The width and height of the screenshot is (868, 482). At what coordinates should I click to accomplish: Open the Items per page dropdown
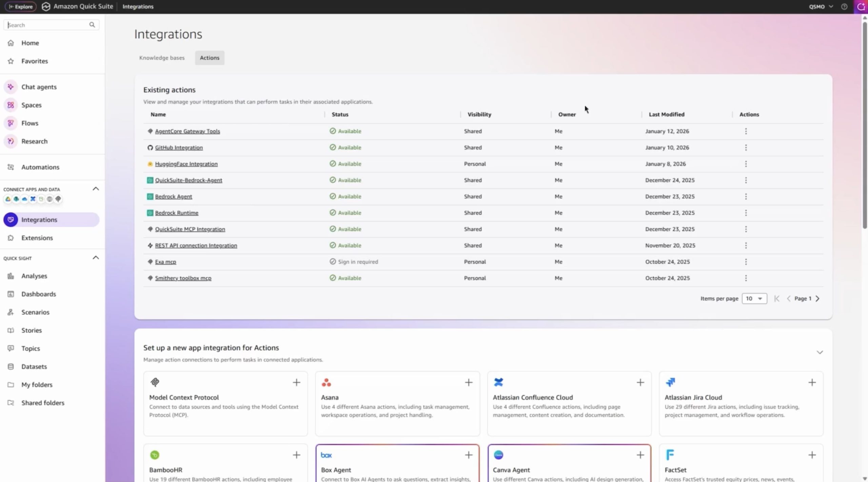[755, 298]
